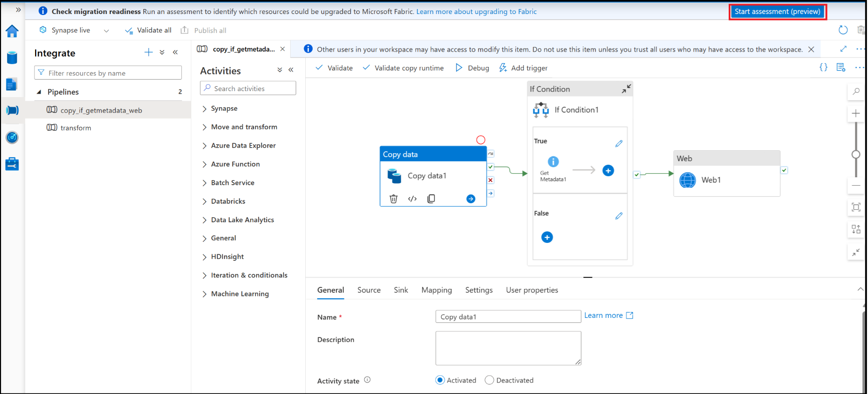Open the Develop hub icon
This screenshot has width=868, height=394.
pyautogui.click(x=12, y=84)
